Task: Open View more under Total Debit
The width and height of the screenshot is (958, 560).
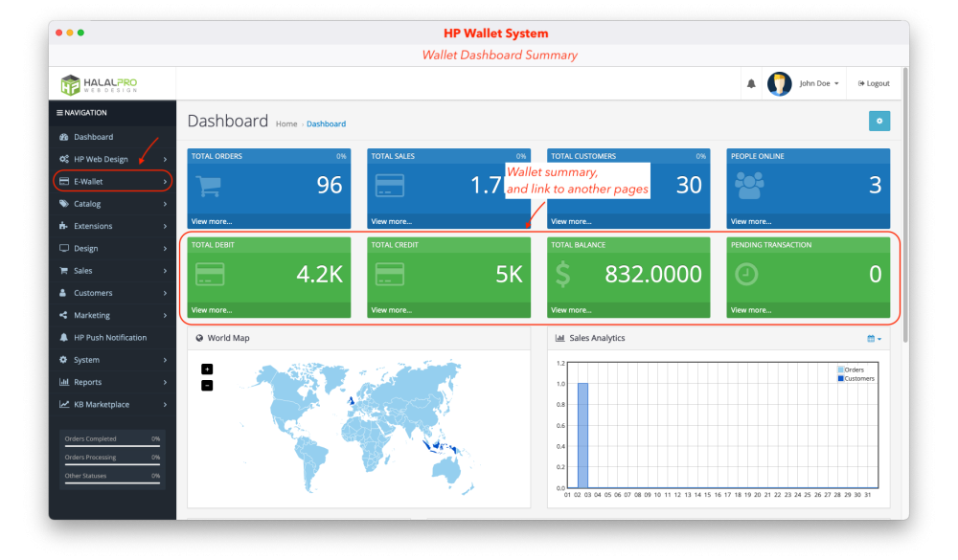Action: click(212, 310)
